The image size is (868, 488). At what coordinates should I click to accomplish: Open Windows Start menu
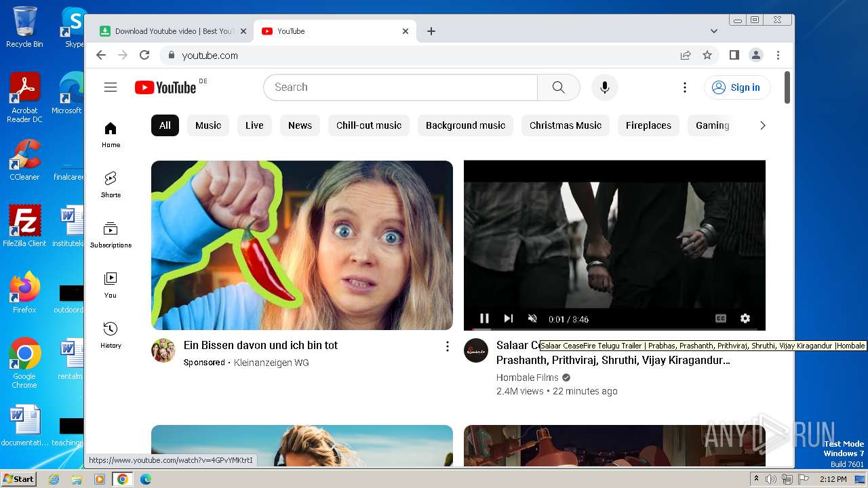click(18, 479)
